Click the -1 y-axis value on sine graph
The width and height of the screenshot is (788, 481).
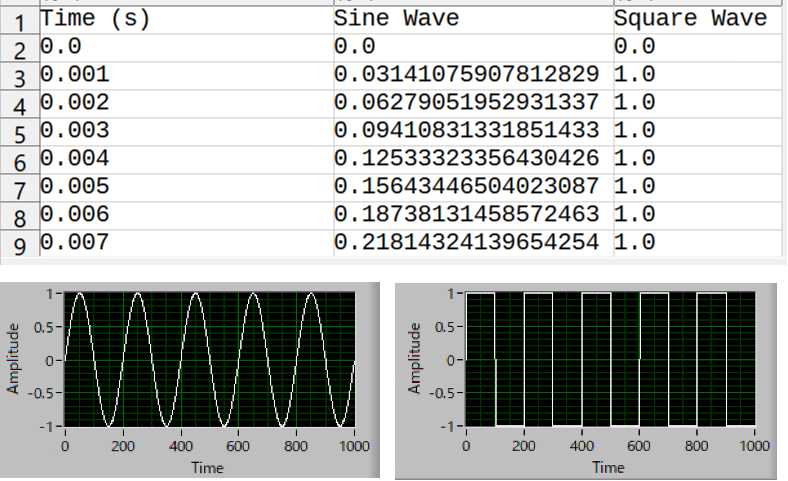[47, 427]
